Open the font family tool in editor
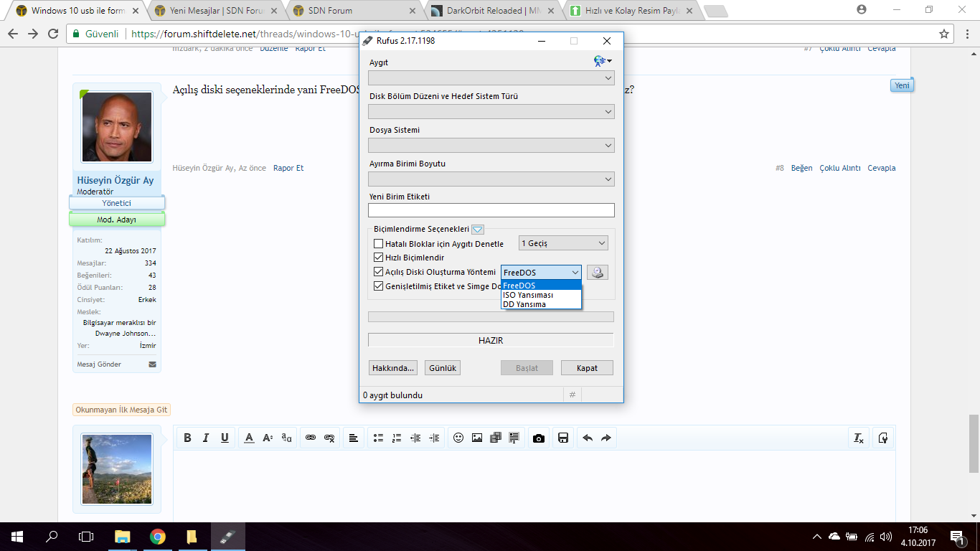This screenshot has width=980, height=551. pos(286,438)
